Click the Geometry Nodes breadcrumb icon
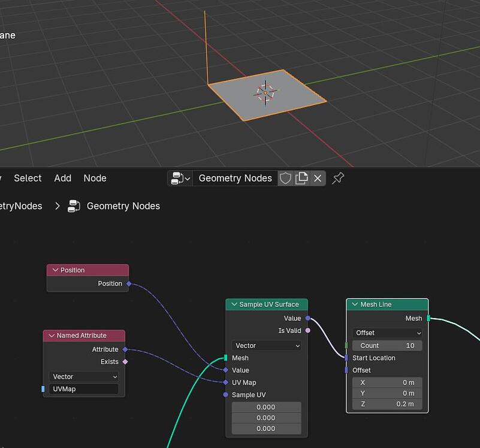Viewport: 480px width, 448px height. pyautogui.click(x=74, y=206)
